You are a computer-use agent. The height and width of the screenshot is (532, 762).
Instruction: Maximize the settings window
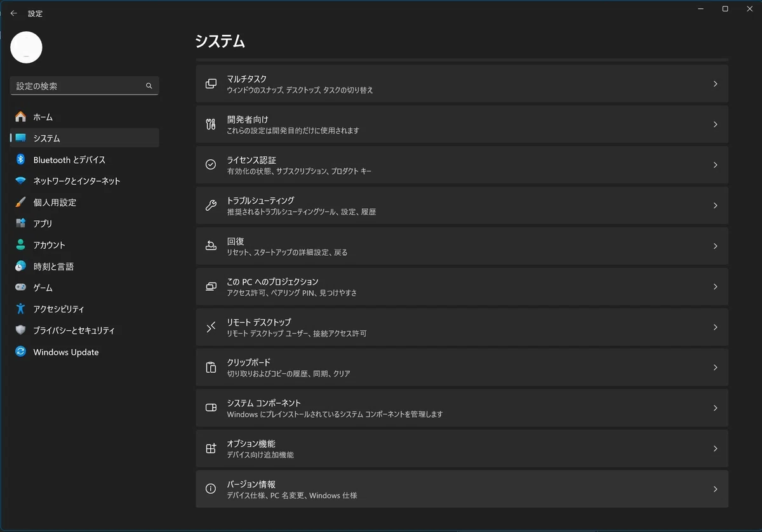(725, 9)
